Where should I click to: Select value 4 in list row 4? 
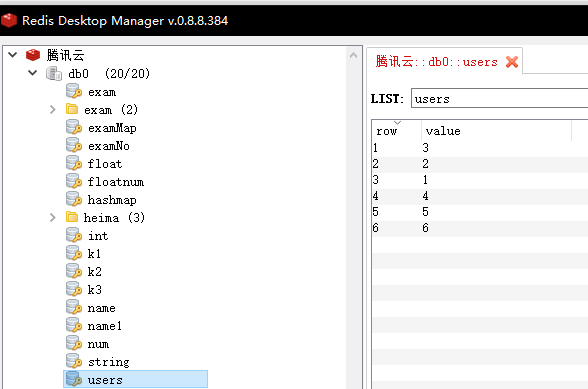click(x=425, y=196)
